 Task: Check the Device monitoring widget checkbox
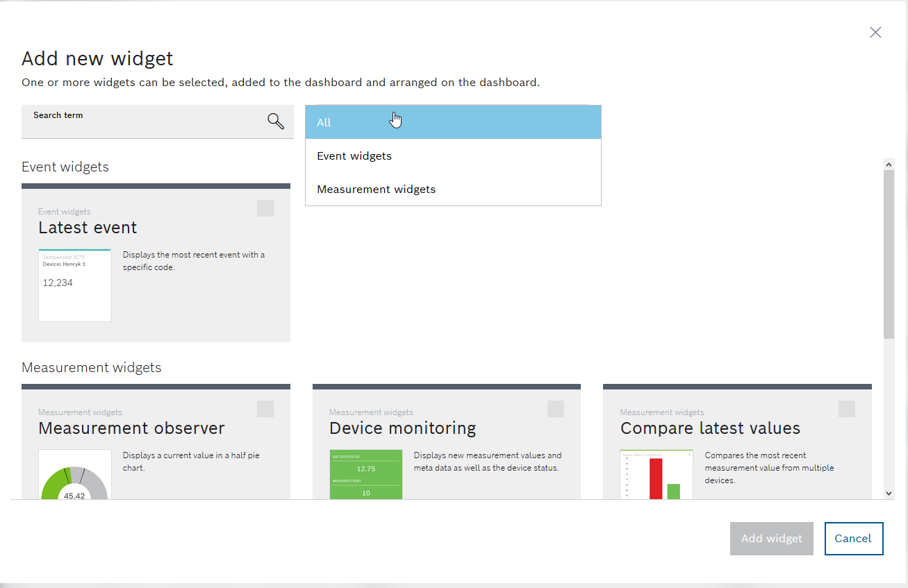555,409
